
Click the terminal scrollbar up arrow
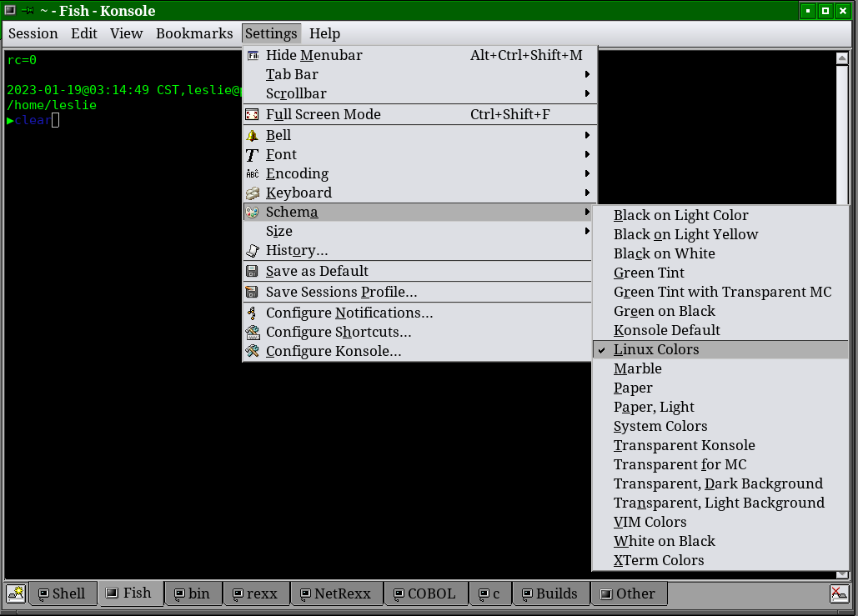click(842, 58)
